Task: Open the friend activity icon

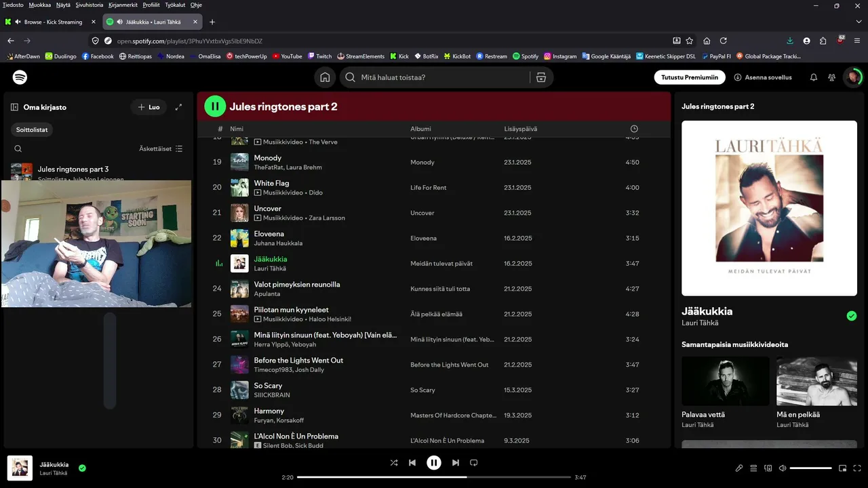Action: pyautogui.click(x=831, y=77)
